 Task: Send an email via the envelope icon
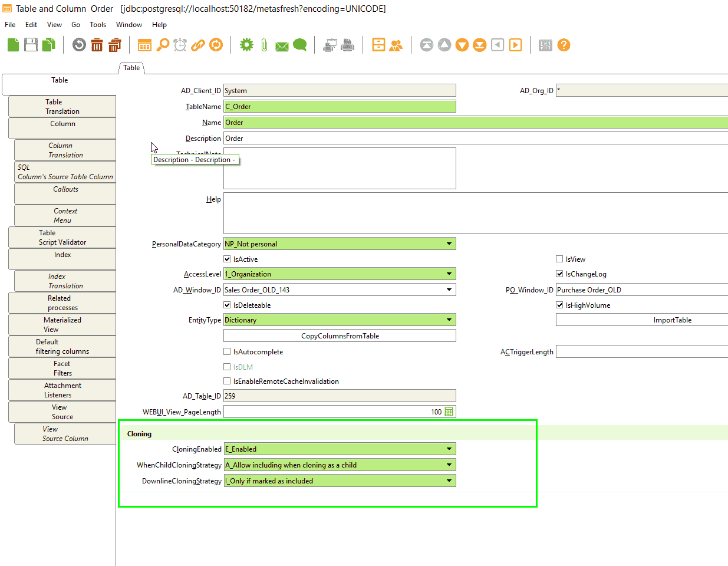click(281, 45)
